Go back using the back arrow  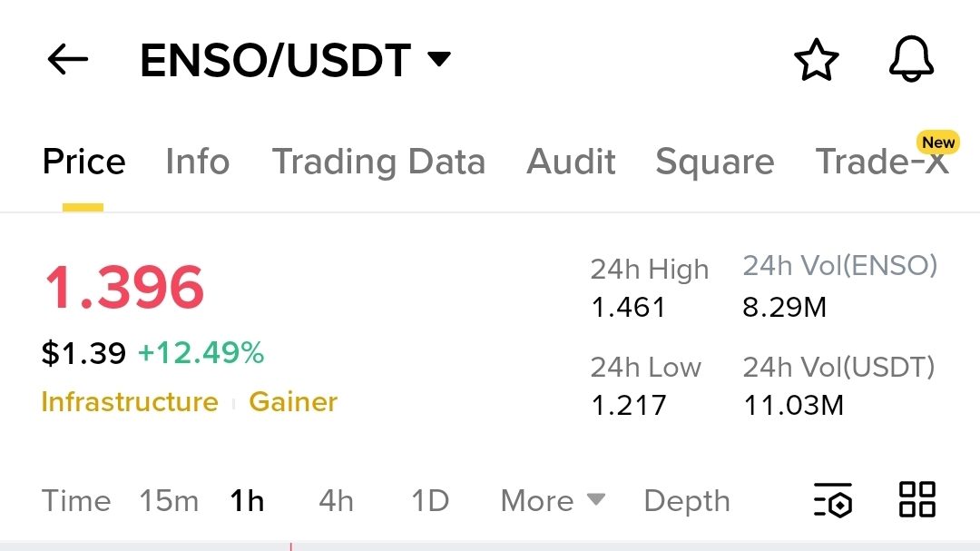(68, 61)
